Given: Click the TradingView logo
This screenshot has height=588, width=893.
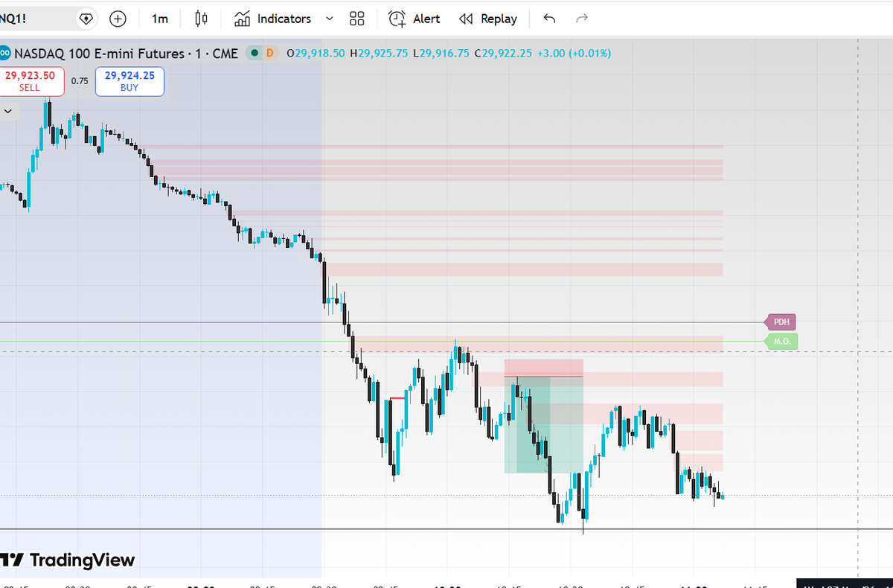Looking at the screenshot, I should pos(68,560).
